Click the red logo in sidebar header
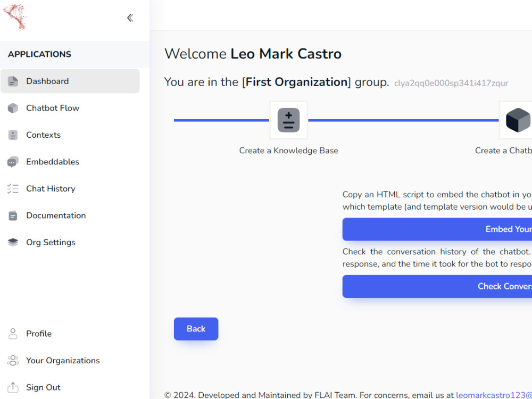This screenshot has height=399, width=532. (x=15, y=17)
